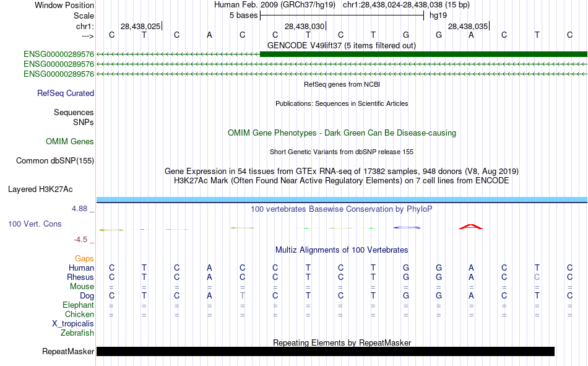Click the grey mismatched T in Dog row
588x366 pixels.
pos(242,296)
